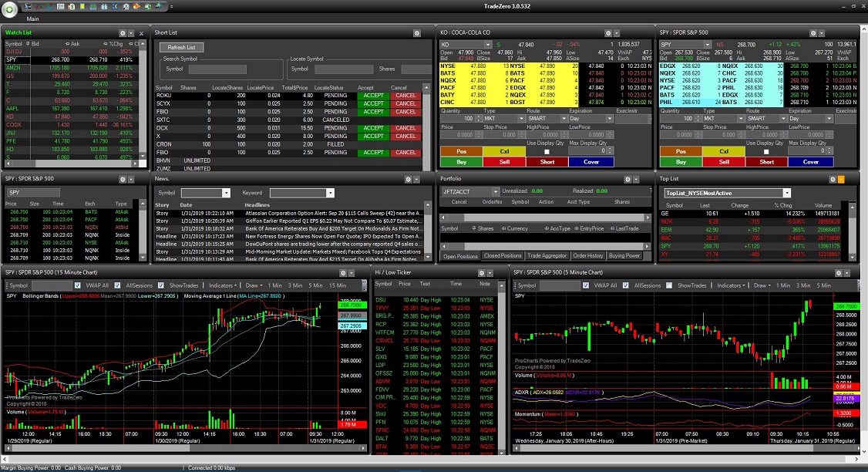Screen dimensions: 868x472
Task: Open the Order History tab
Action: click(587, 255)
